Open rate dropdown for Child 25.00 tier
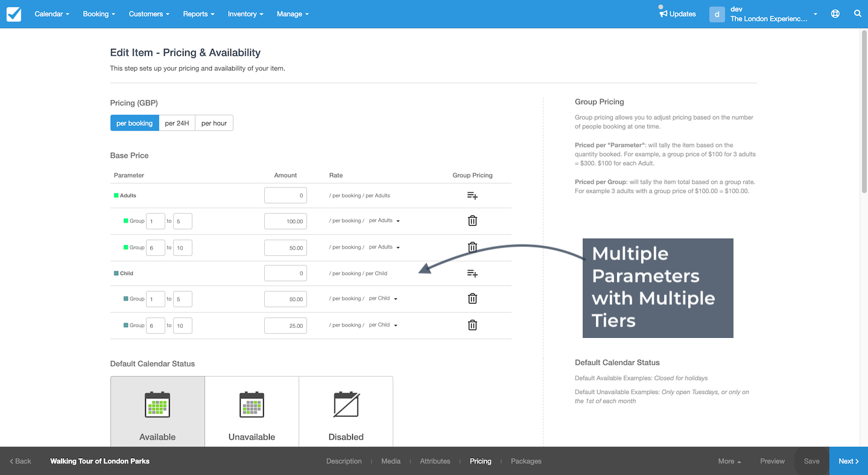 (x=383, y=325)
